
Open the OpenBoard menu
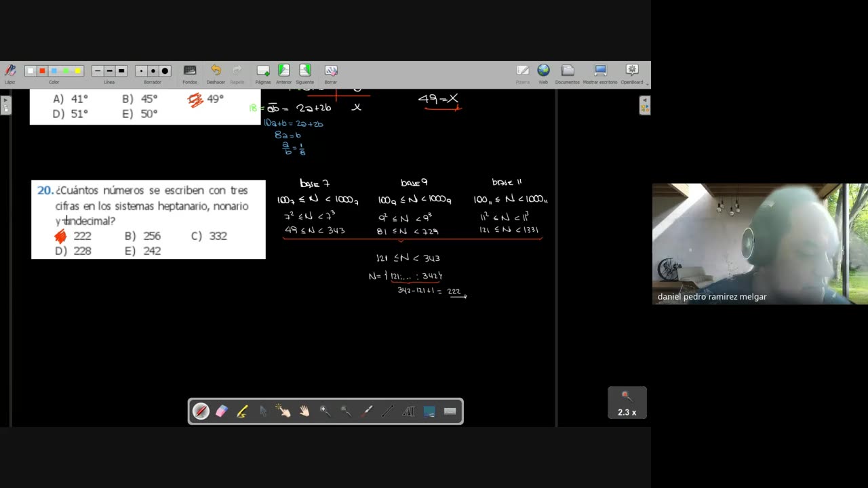coord(632,73)
